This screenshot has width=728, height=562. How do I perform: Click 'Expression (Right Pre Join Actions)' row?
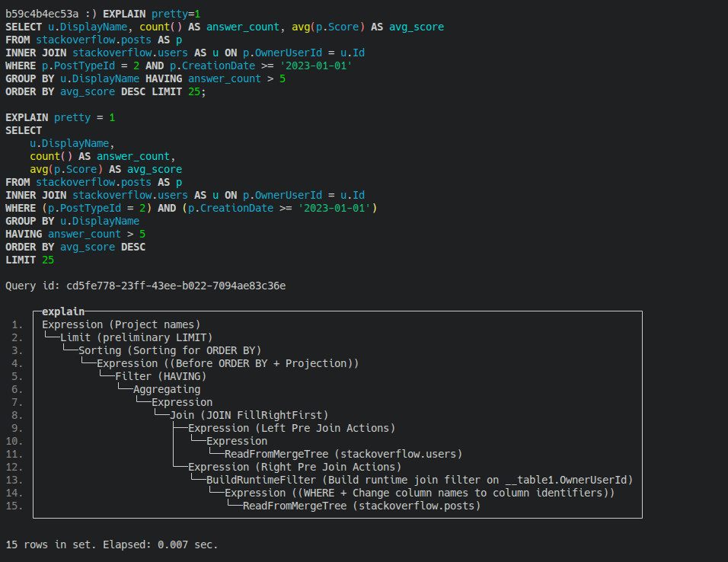(x=295, y=467)
